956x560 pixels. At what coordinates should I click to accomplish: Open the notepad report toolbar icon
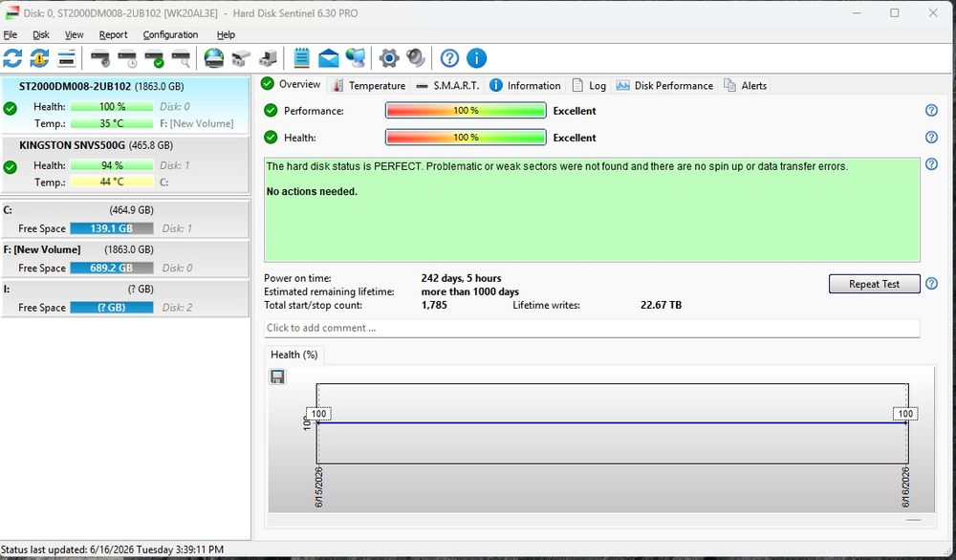click(x=301, y=58)
